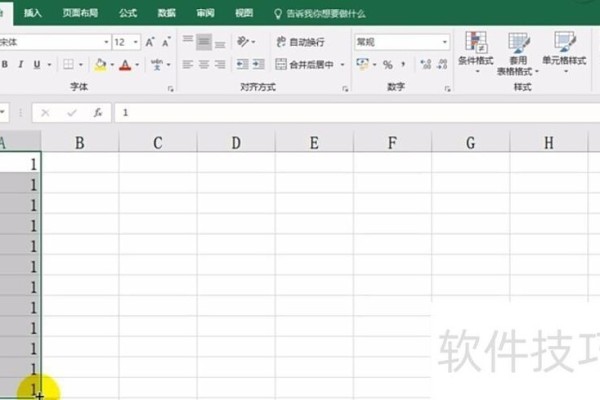This screenshot has height=400, width=600.
Task: Toggle italic formatting
Action: (21, 64)
